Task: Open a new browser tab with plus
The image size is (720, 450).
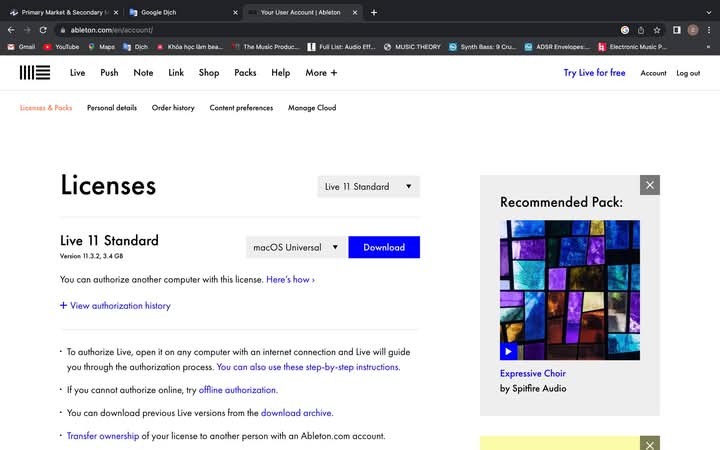Action: pyautogui.click(x=374, y=12)
